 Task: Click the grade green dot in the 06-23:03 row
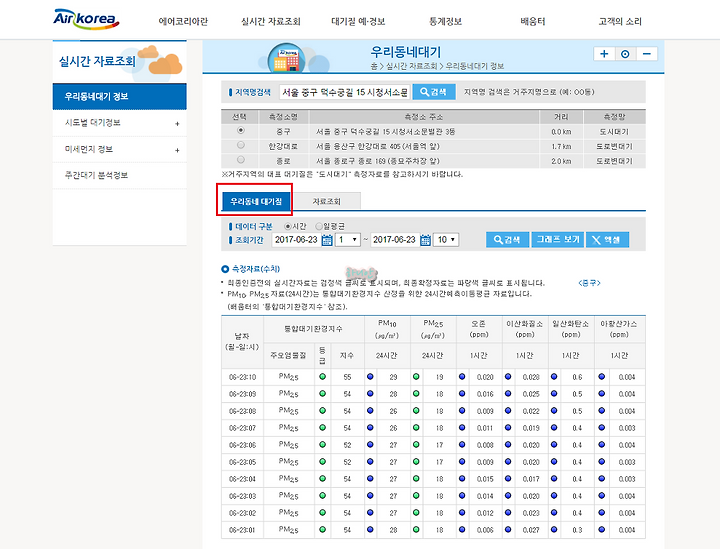[322, 496]
